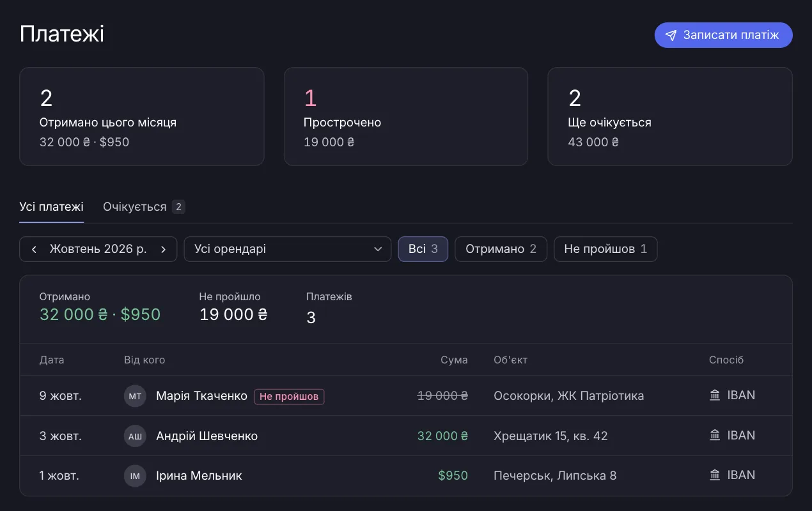Click the paper plane icon in Записати платіж

coord(671,35)
